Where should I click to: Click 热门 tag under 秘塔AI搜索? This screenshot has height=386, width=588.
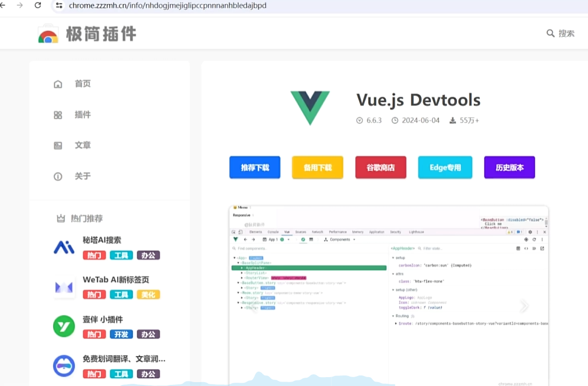[x=94, y=255]
